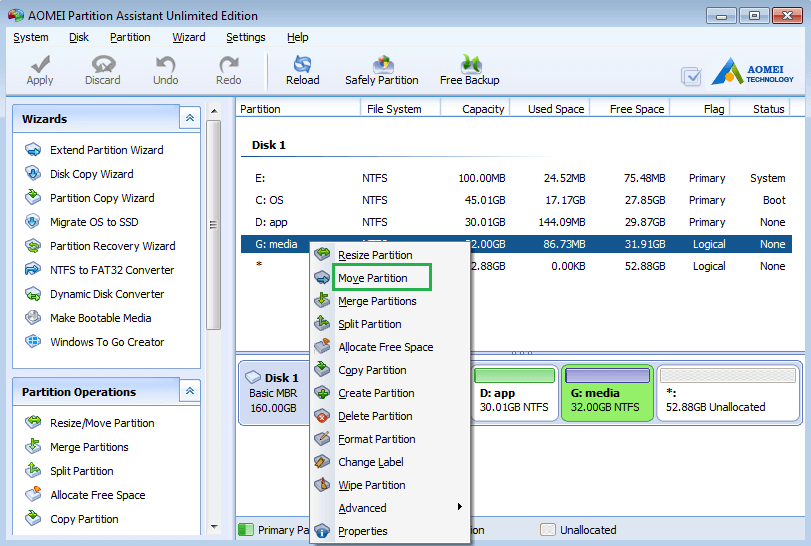Sort by the Capacity column header
811x546 pixels.
475,109
